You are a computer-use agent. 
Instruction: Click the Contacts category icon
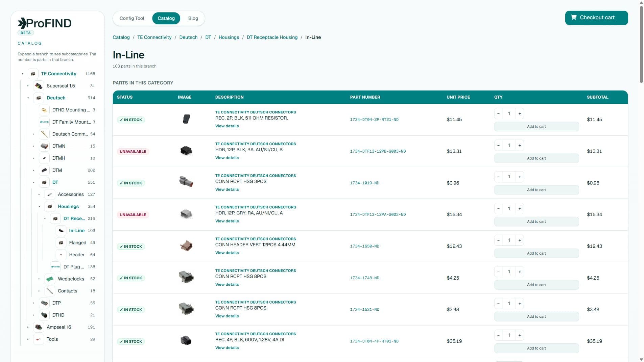click(50, 291)
